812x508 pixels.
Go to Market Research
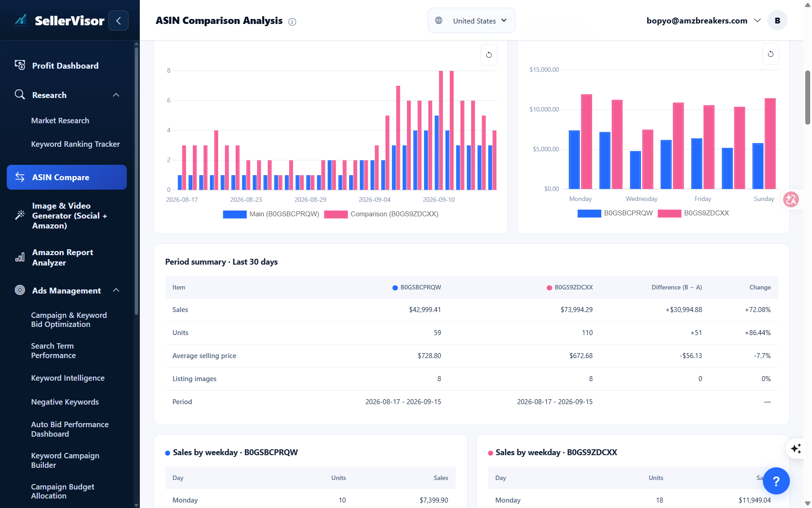pos(60,121)
